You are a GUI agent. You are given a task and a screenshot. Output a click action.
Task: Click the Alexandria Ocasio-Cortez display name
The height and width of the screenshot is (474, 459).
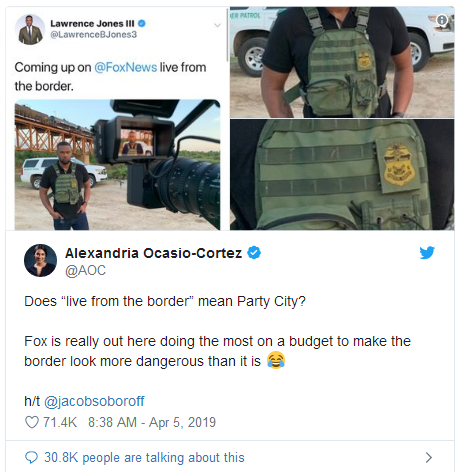[x=153, y=253]
